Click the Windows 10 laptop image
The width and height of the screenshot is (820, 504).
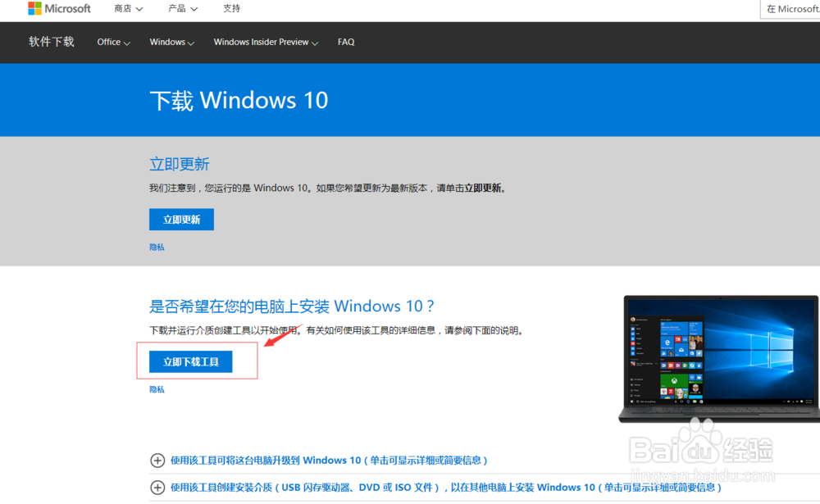click(719, 359)
